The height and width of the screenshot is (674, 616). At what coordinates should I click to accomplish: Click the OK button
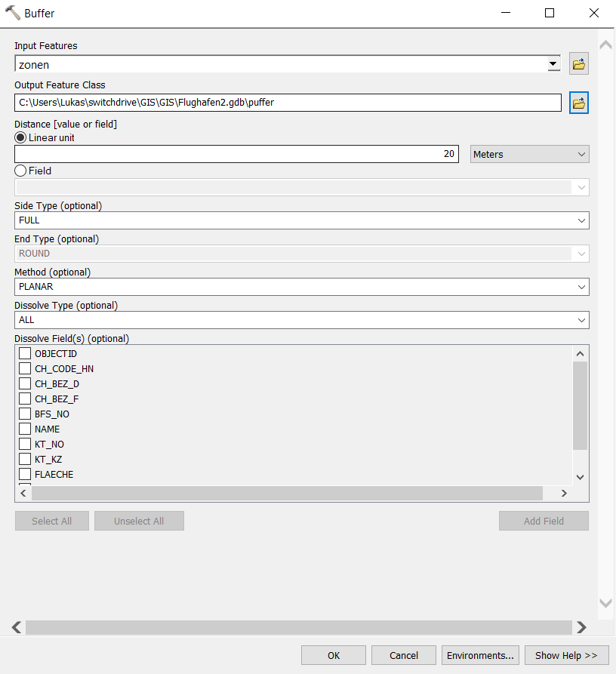click(333, 655)
